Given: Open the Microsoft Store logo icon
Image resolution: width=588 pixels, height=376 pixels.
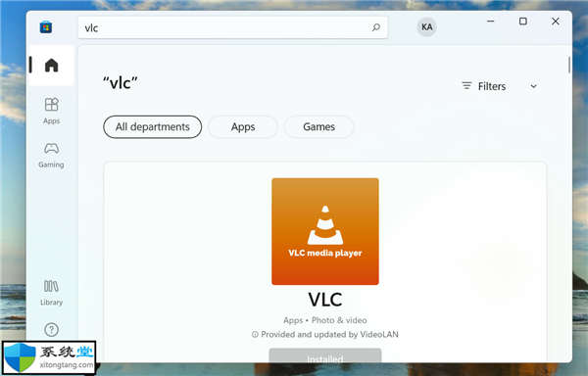Looking at the screenshot, I should click(x=46, y=27).
